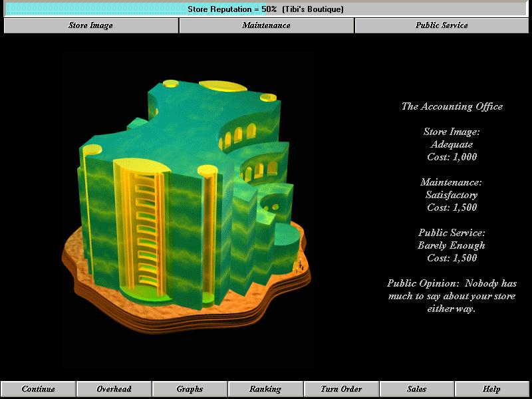Open the Turn Order screen
532x399 pixels.
(x=341, y=389)
